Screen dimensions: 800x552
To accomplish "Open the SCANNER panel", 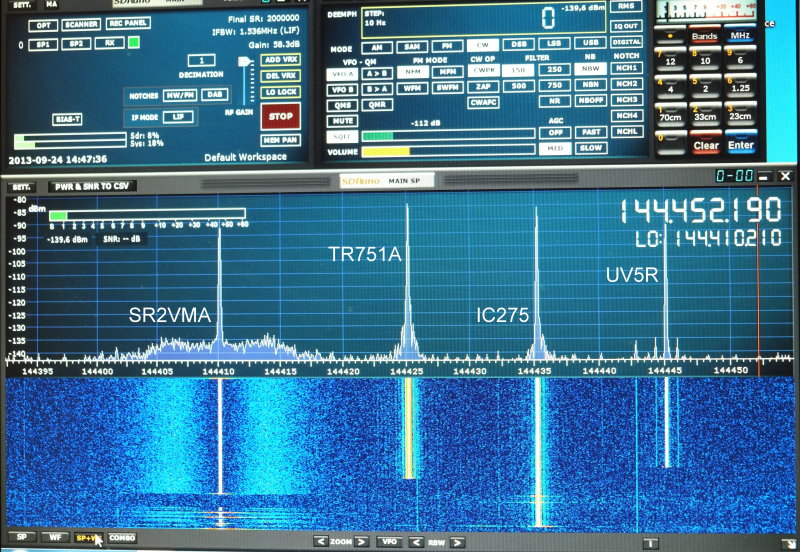I will tap(81, 24).
